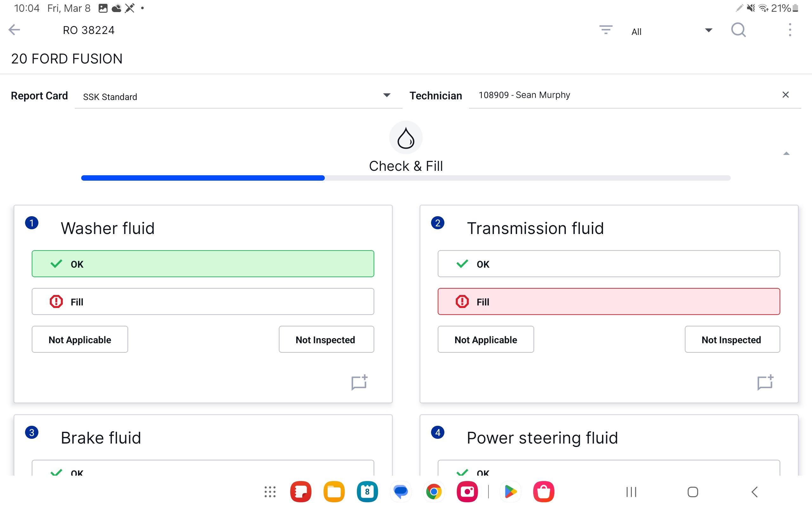
Task: Click the Power steering fluid title
Action: (x=542, y=438)
